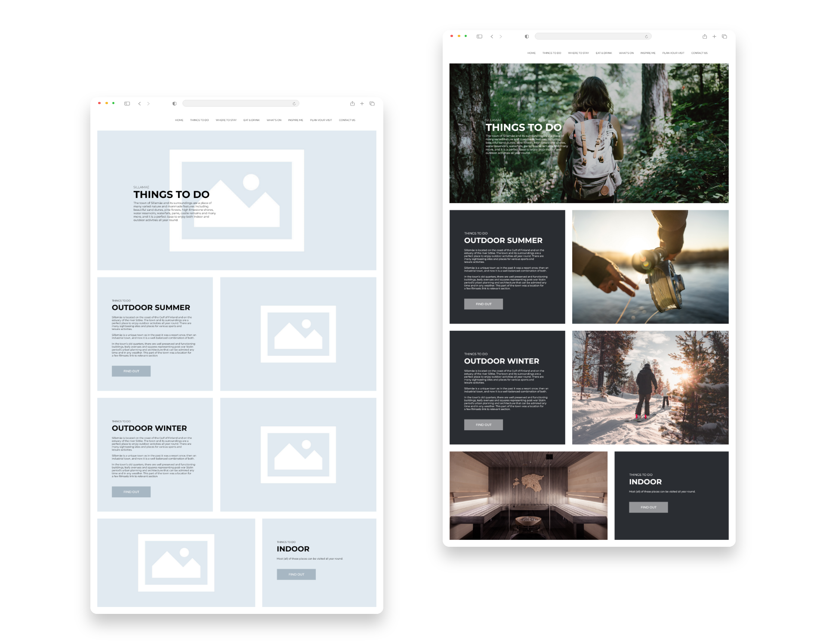826x644 pixels.
Task: Select EAT & DRINK in the left wireframe menu
Action: (251, 120)
